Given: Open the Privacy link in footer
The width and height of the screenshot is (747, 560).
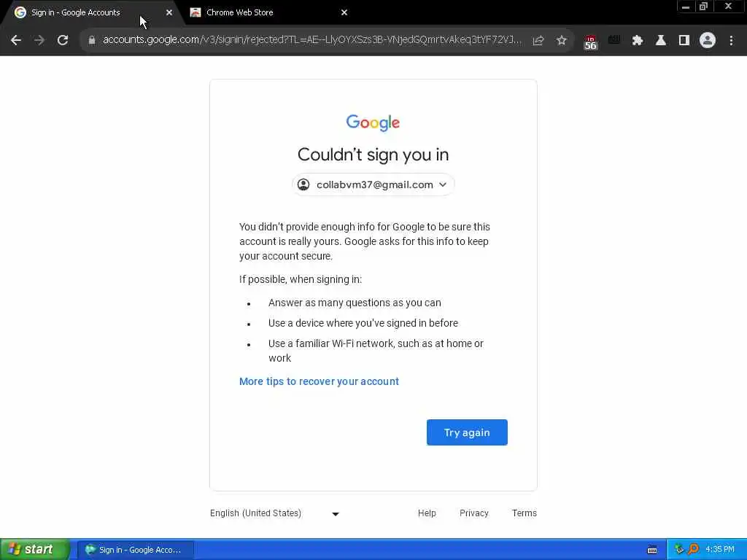Looking at the screenshot, I should click(x=474, y=513).
